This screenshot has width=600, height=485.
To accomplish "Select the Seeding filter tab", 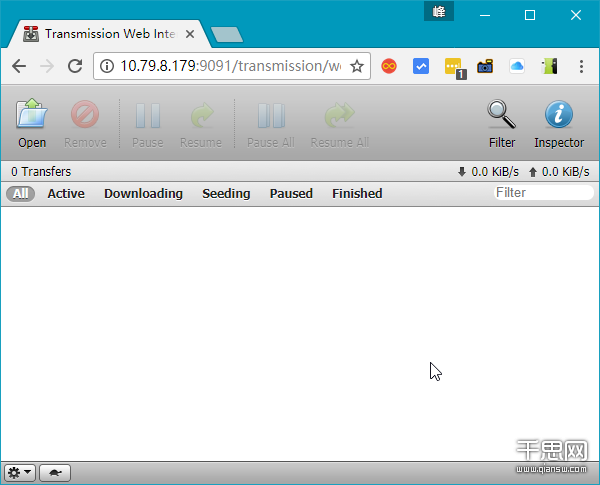I will [226, 194].
